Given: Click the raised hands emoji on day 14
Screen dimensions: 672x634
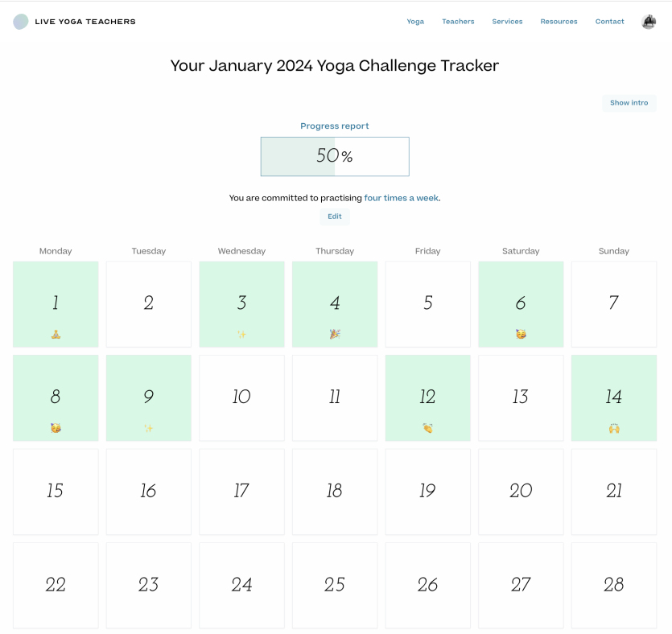Looking at the screenshot, I should click(614, 428).
